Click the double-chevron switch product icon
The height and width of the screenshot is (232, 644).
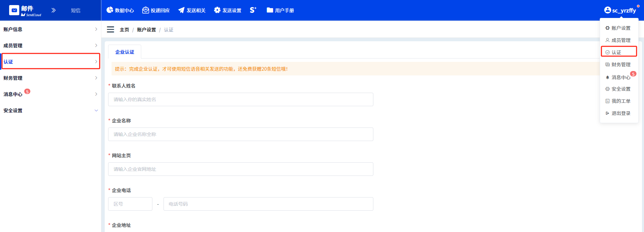[x=53, y=10]
